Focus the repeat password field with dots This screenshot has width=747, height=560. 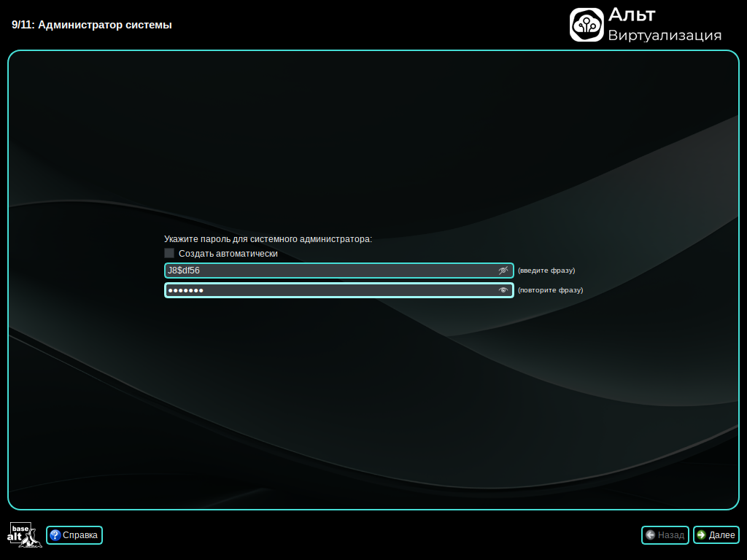[328, 290]
